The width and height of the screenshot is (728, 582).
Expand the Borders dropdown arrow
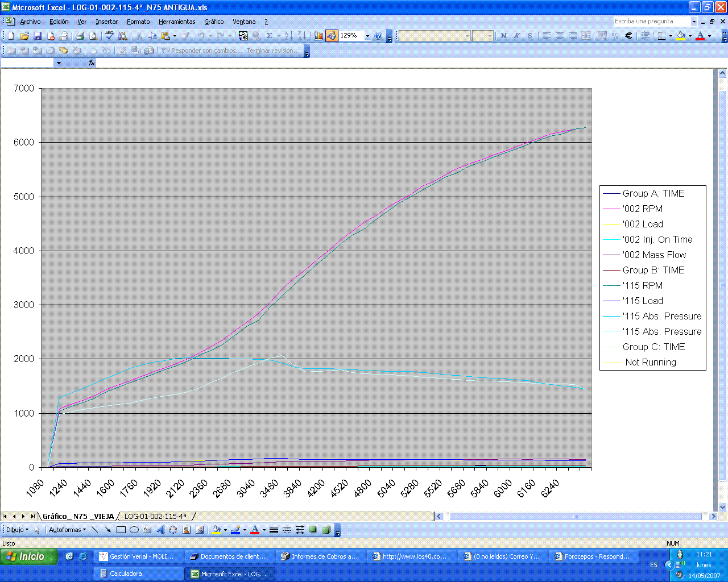pyautogui.click(x=671, y=36)
